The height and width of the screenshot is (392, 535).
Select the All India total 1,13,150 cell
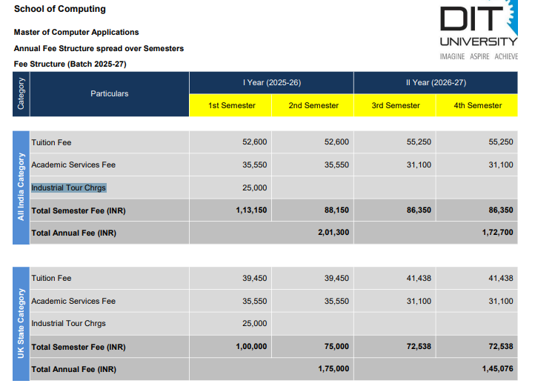pos(251,210)
